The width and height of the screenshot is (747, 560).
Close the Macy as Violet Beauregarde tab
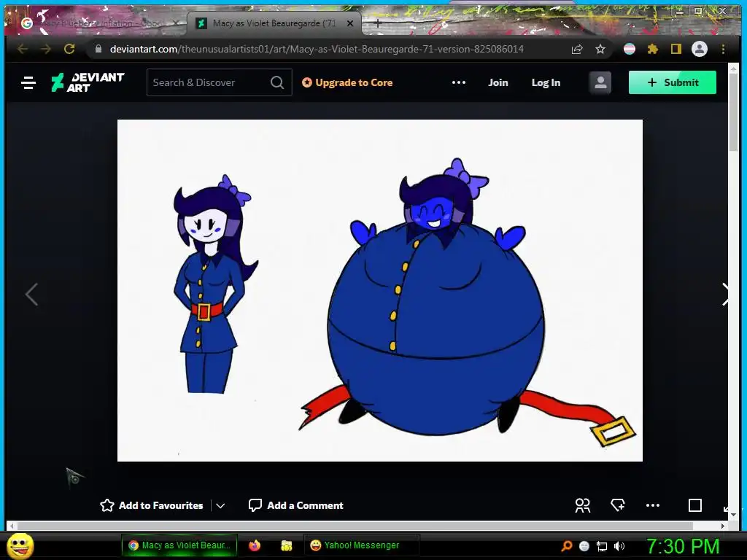point(350,23)
